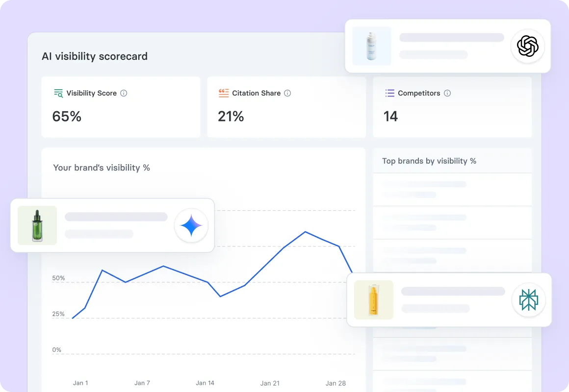
Task: Open the OpenAI logo on the top card
Action: pyautogui.click(x=528, y=46)
